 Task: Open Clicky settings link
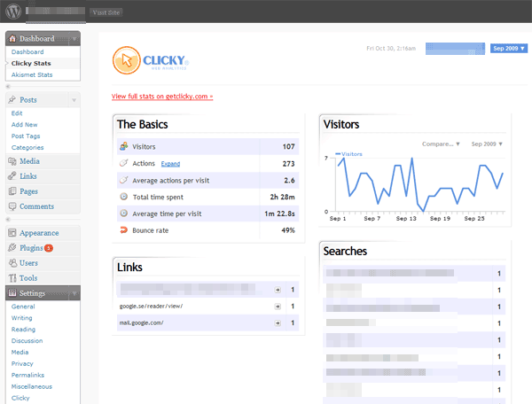click(x=20, y=398)
